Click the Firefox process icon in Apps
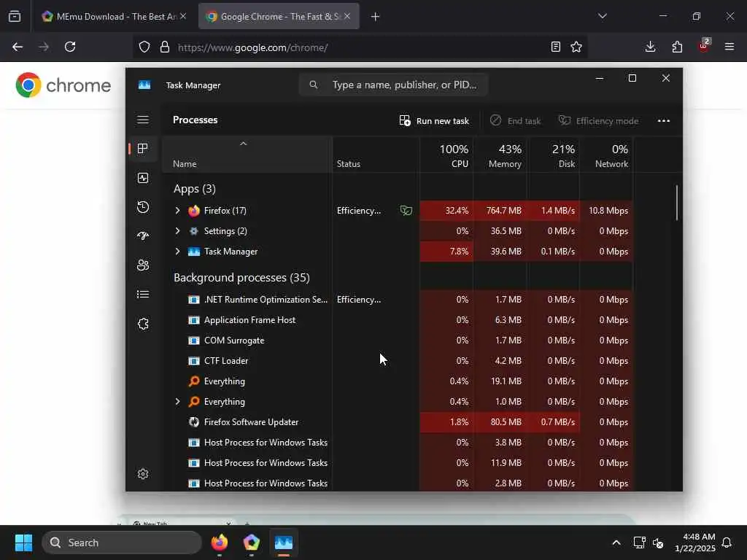Viewport: 747px width, 560px height. (194, 211)
